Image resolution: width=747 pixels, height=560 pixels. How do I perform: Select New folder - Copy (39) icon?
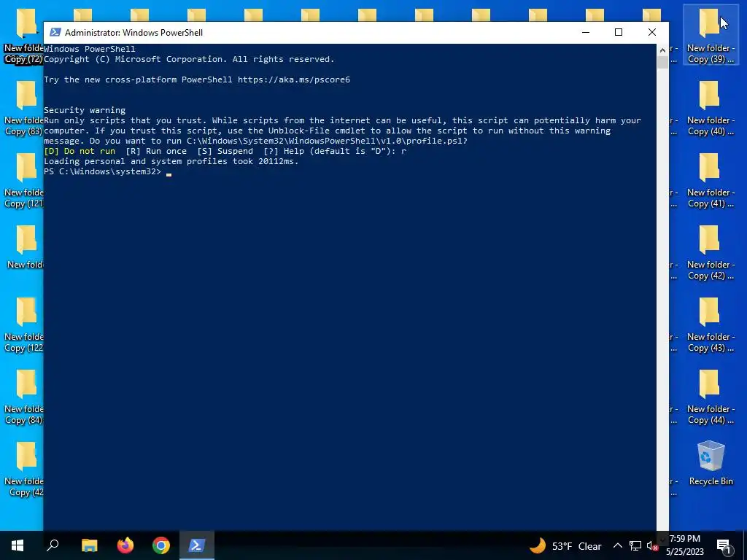pyautogui.click(x=711, y=36)
